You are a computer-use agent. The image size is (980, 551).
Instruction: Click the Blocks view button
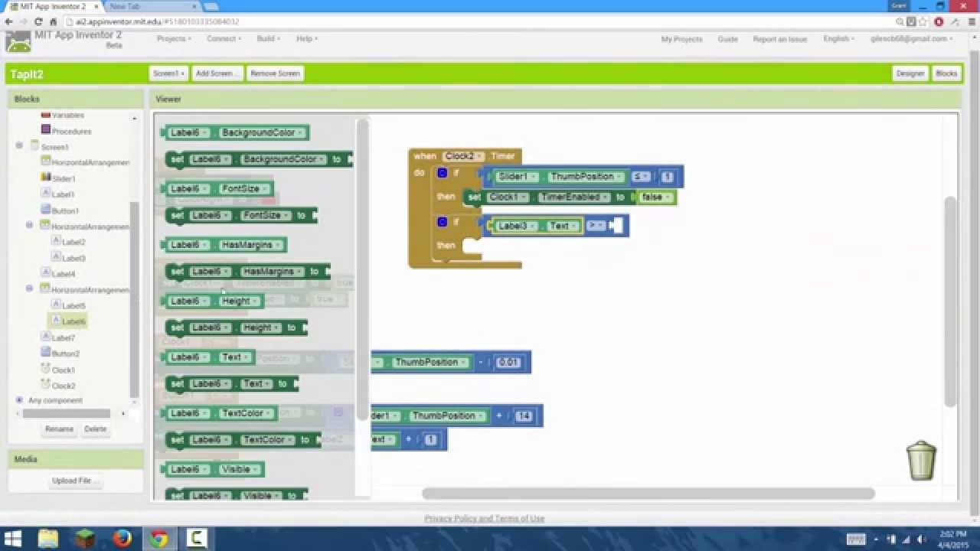(946, 73)
